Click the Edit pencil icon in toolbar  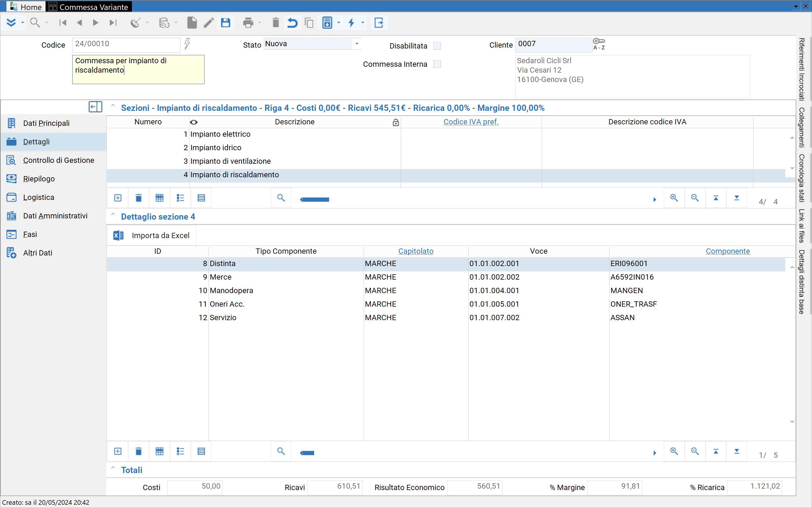click(x=209, y=23)
